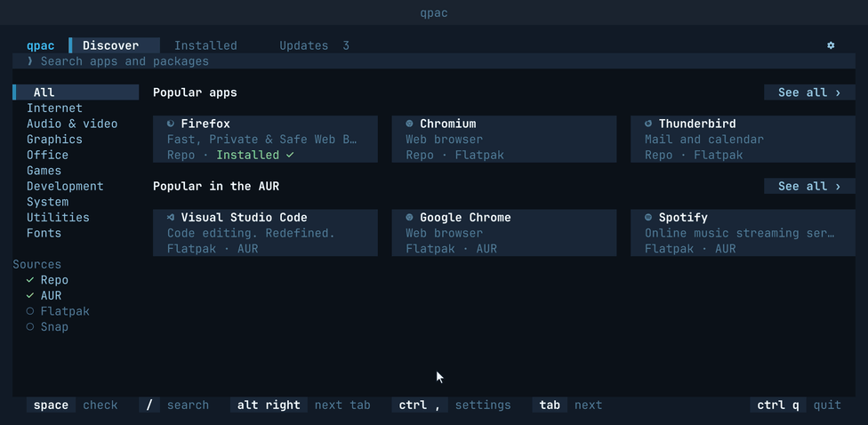Click the alt right next tab hint
Viewport: 868px width, 425px height.
click(301, 405)
